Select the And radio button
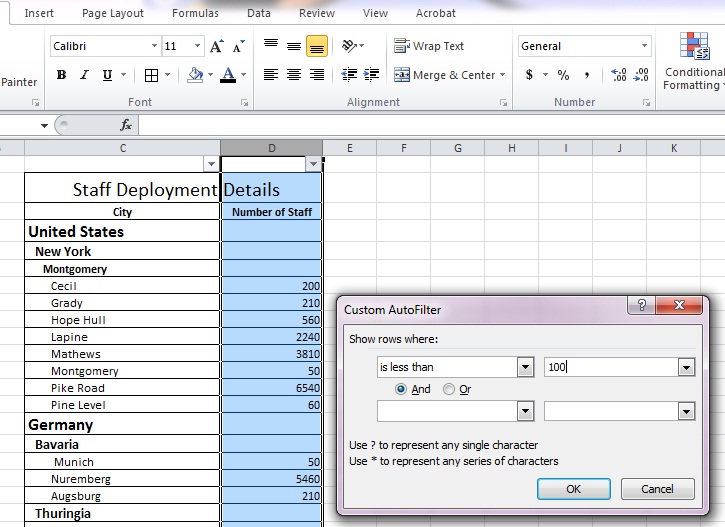 pos(401,389)
